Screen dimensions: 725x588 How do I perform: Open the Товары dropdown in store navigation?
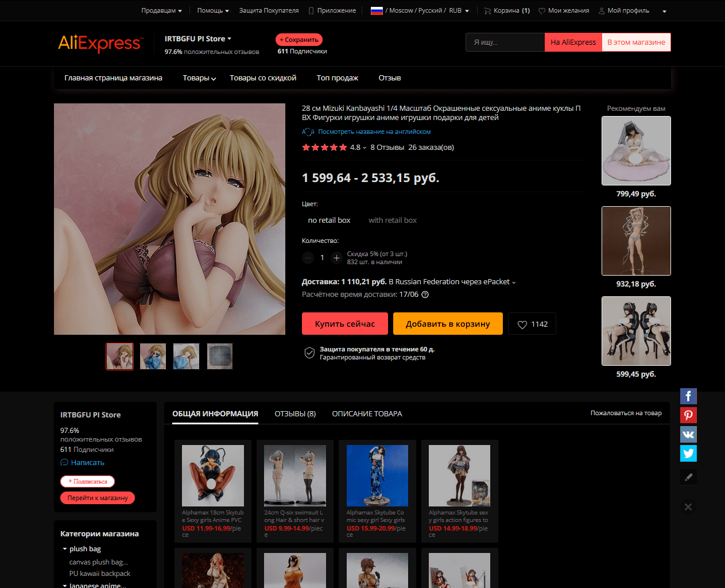tap(199, 78)
